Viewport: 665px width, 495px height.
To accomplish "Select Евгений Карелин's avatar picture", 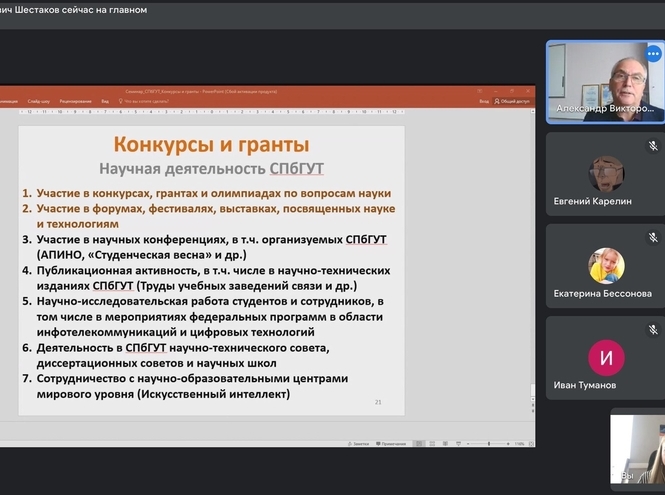I will pos(606,174).
